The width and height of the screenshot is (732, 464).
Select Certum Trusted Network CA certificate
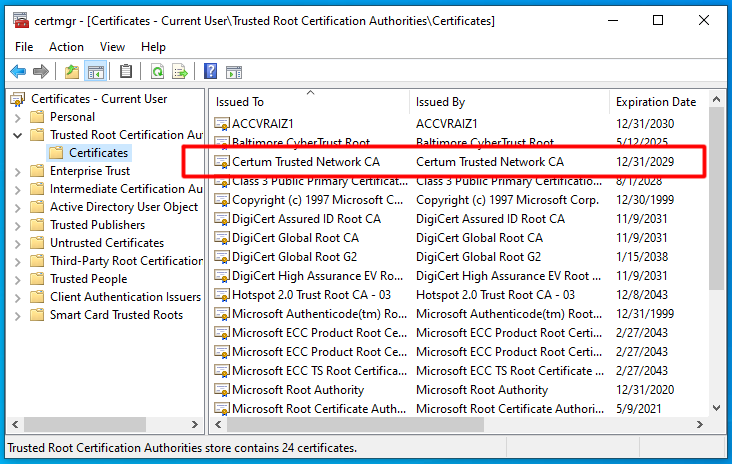305,161
